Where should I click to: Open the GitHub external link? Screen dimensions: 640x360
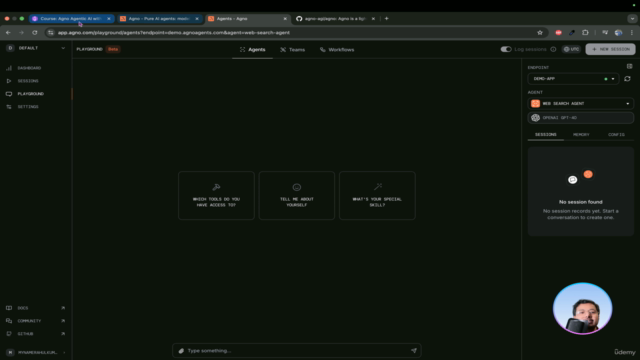pos(35,334)
